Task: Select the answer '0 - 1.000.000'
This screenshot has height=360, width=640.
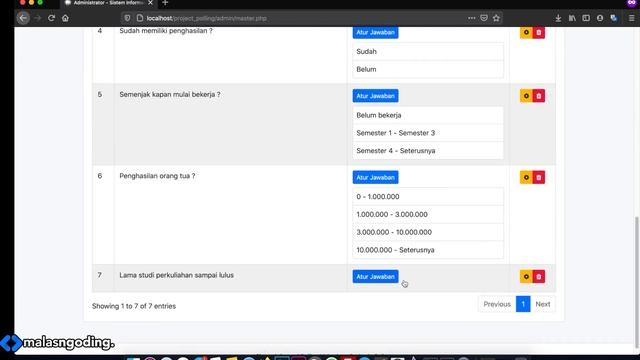Action: click(x=428, y=197)
